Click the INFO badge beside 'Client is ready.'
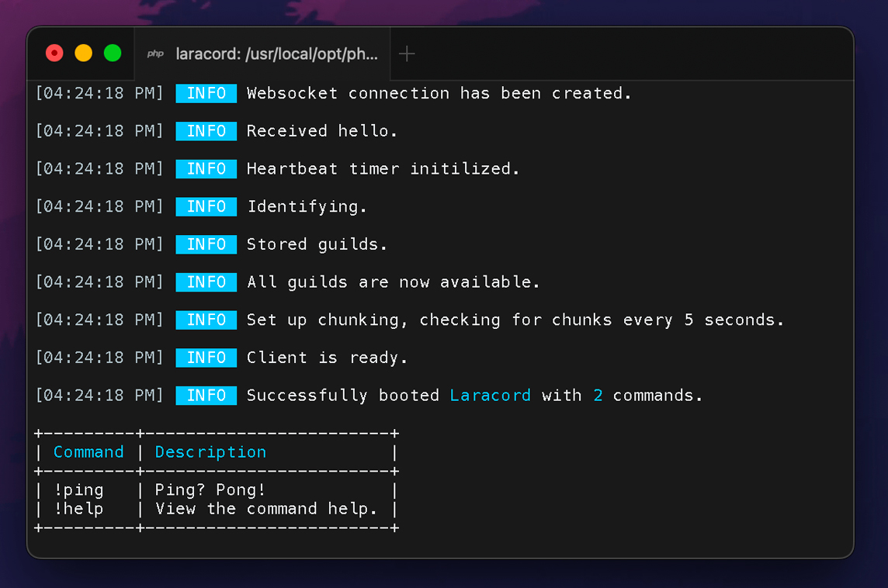This screenshot has height=588, width=888. click(206, 358)
